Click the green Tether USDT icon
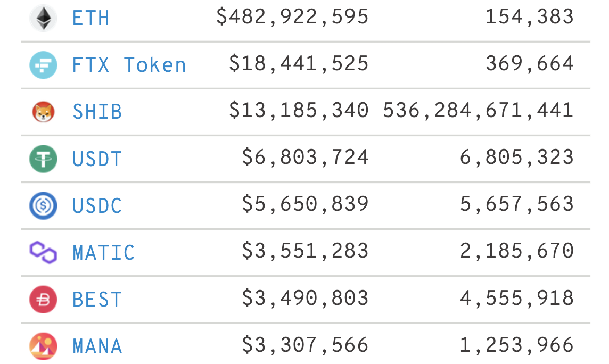The width and height of the screenshot is (609, 364). pos(43,159)
